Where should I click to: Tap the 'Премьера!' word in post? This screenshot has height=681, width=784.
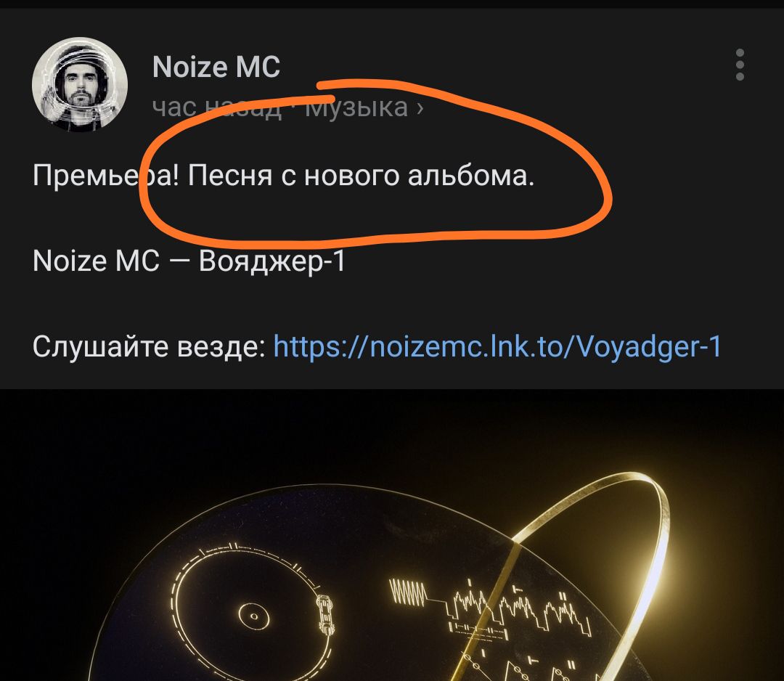point(105,176)
